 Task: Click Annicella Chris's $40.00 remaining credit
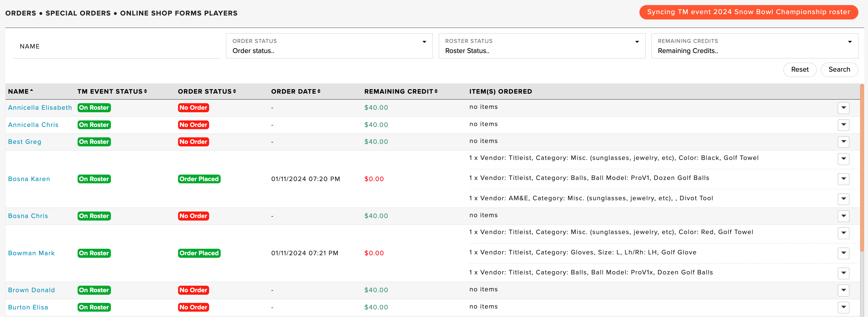pyautogui.click(x=376, y=125)
